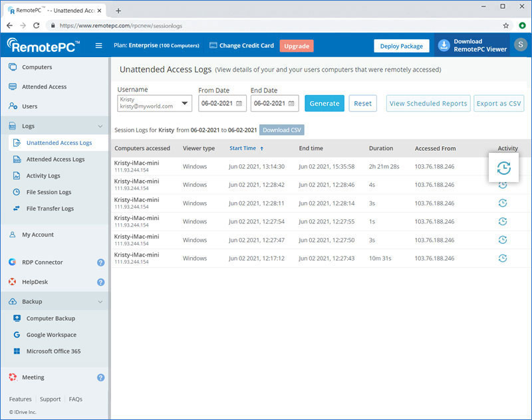Click the orange Upgrade button
The image size is (532, 420).
pyautogui.click(x=297, y=46)
